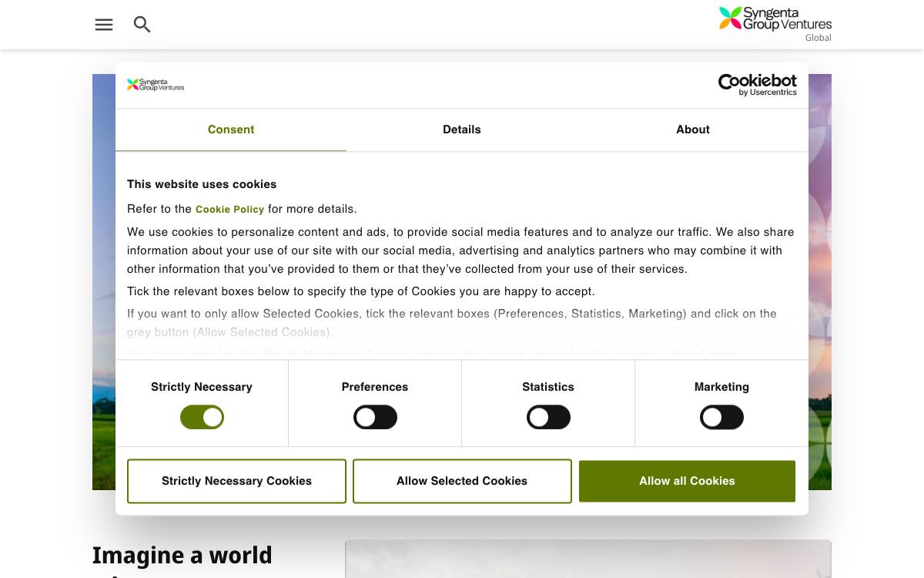
Task: Click the 'Global' label under the header logo
Action: point(819,38)
